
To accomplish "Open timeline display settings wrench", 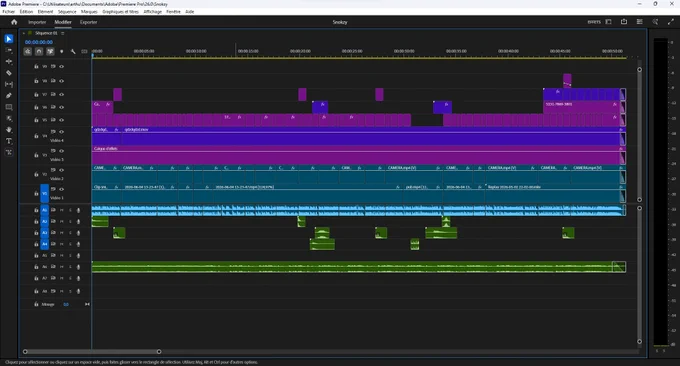I will pos(73,51).
